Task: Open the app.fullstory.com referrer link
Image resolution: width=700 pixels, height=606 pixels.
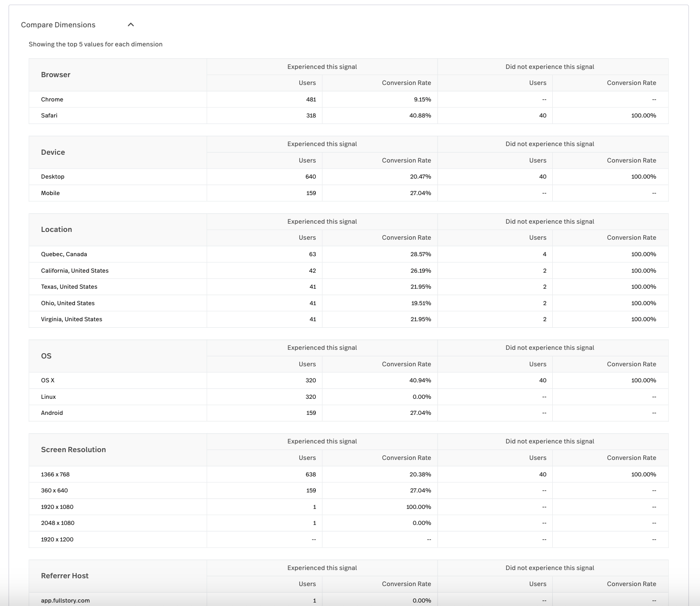Action: (x=65, y=600)
